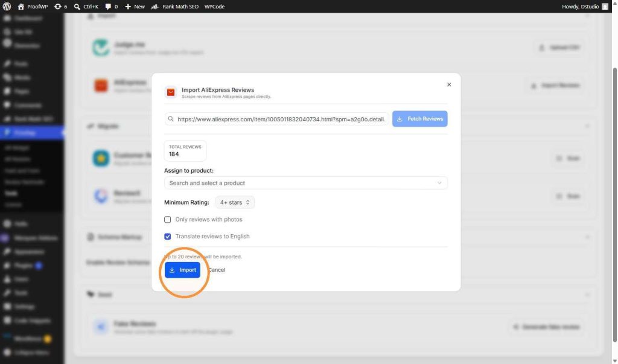Open the WordPress logo menu
The image size is (618, 364).
pyautogui.click(x=7, y=6)
